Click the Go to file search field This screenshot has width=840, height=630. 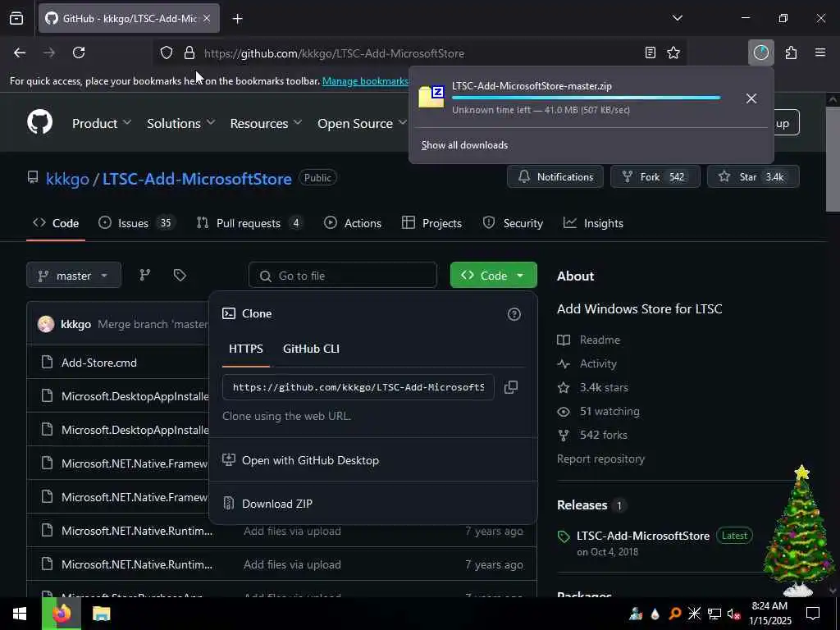pos(343,276)
